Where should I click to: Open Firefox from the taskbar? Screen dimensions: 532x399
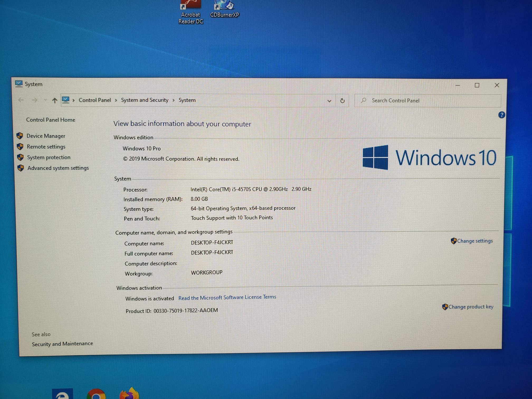[x=129, y=393]
